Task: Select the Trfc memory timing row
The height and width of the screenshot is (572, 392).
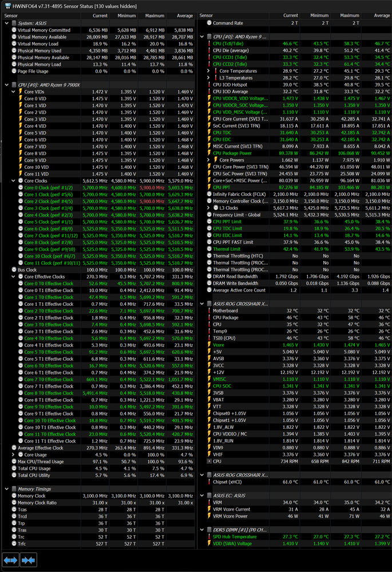Action: tap(98, 543)
